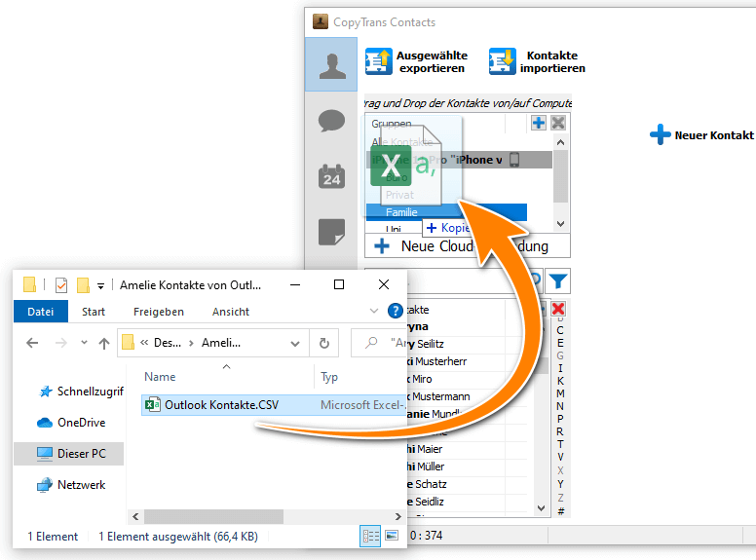The width and height of the screenshot is (756, 560).
Task: Expand the Explorer ribbon chevron
Action: coord(374,311)
